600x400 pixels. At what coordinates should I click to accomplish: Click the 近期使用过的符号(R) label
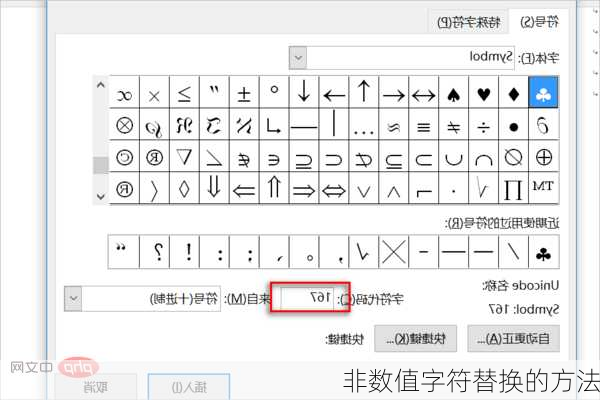(502, 223)
